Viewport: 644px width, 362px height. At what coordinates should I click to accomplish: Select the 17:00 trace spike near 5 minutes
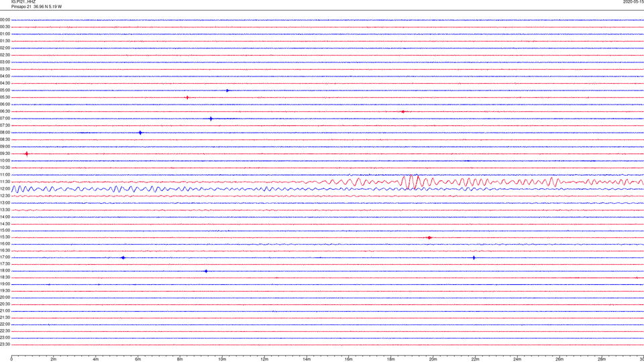tap(123, 257)
